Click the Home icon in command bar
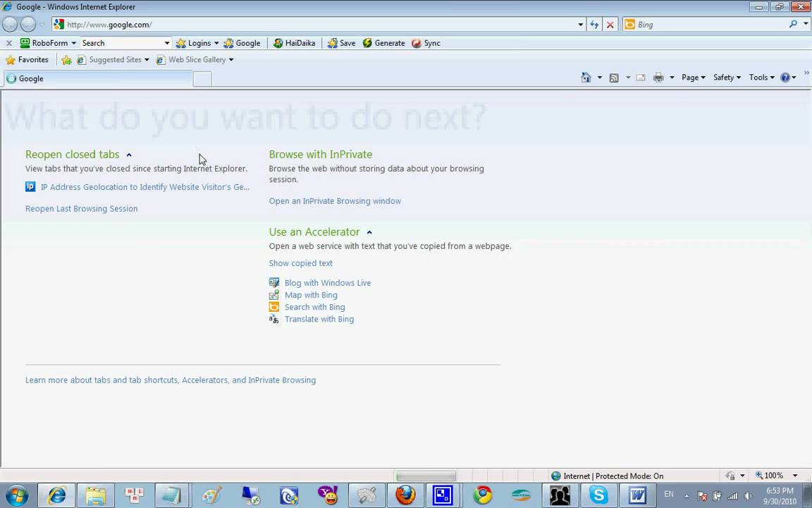Image resolution: width=812 pixels, height=508 pixels. click(x=586, y=77)
